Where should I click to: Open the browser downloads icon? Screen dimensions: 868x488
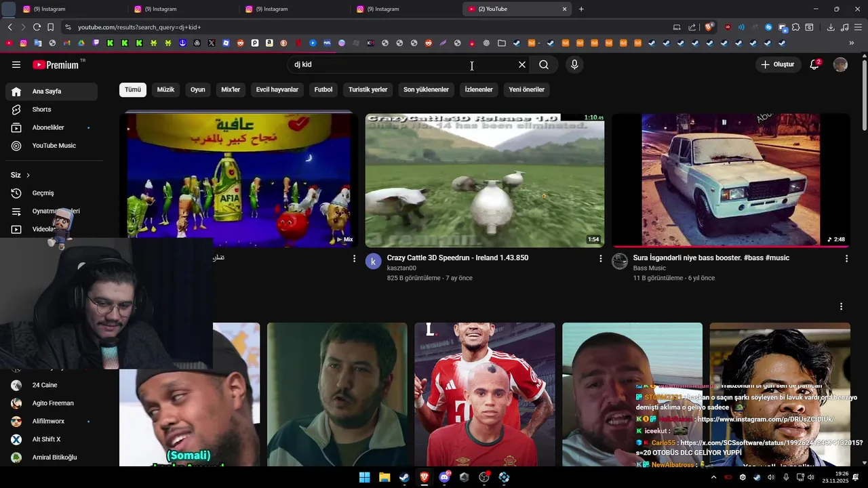pyautogui.click(x=831, y=27)
